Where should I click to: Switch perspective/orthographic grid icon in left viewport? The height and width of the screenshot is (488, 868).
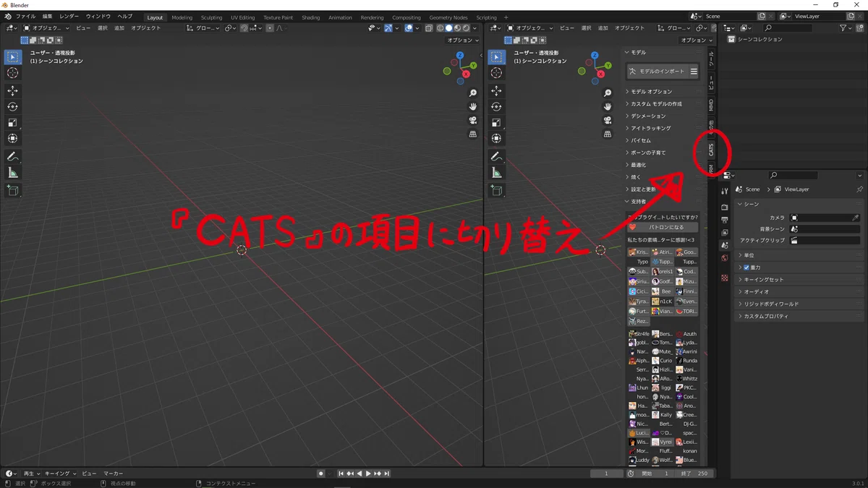point(473,134)
